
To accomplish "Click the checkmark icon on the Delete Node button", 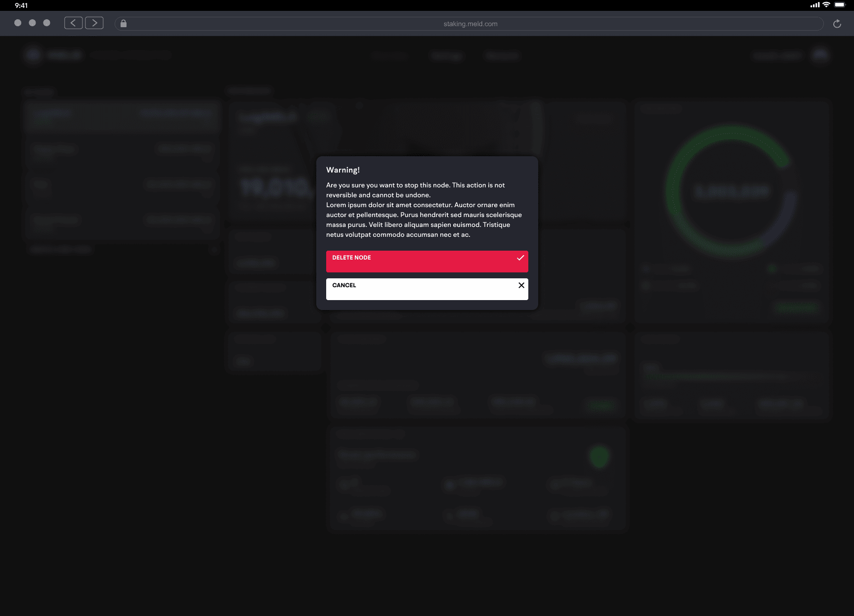I will point(520,258).
